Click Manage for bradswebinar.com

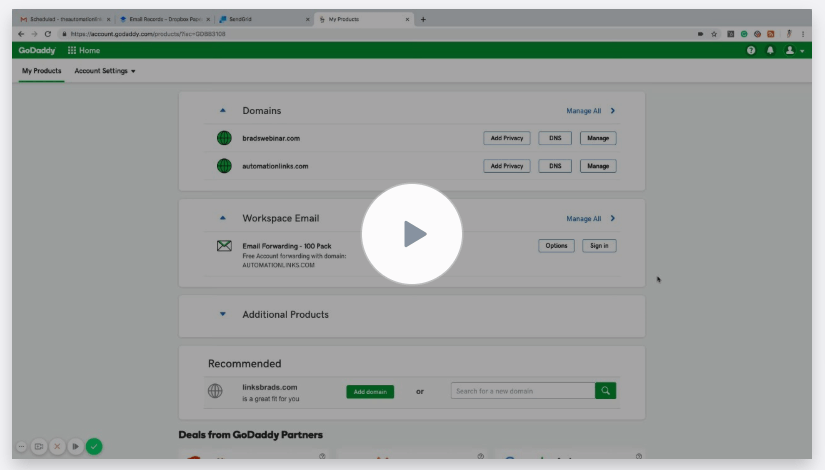598,138
